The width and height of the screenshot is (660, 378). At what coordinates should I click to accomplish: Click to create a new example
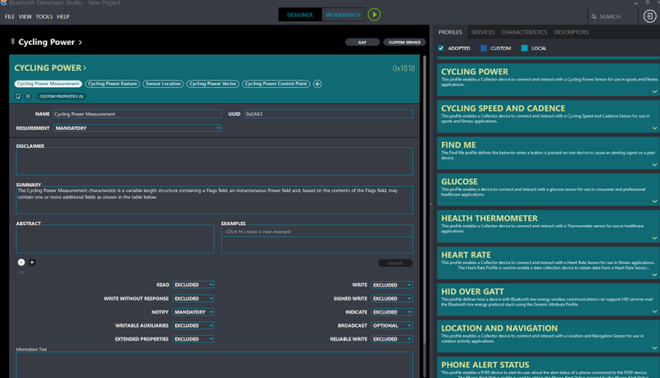coord(317,232)
